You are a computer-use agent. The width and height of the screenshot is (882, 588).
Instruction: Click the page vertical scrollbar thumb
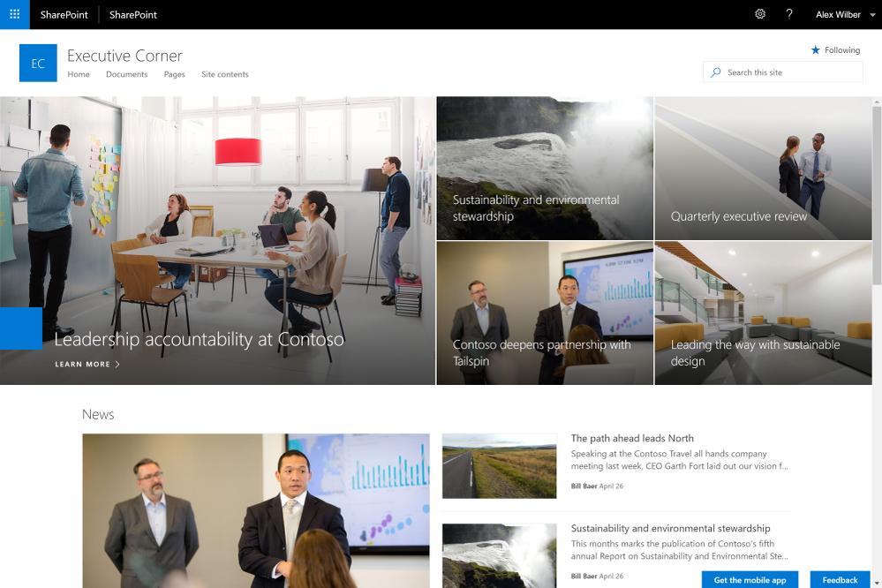point(877,195)
